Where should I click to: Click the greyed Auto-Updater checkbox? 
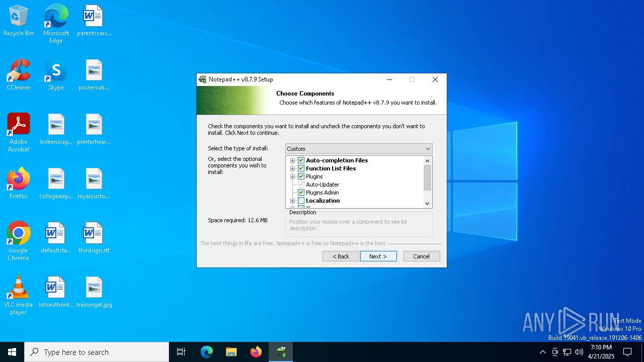pos(301,185)
